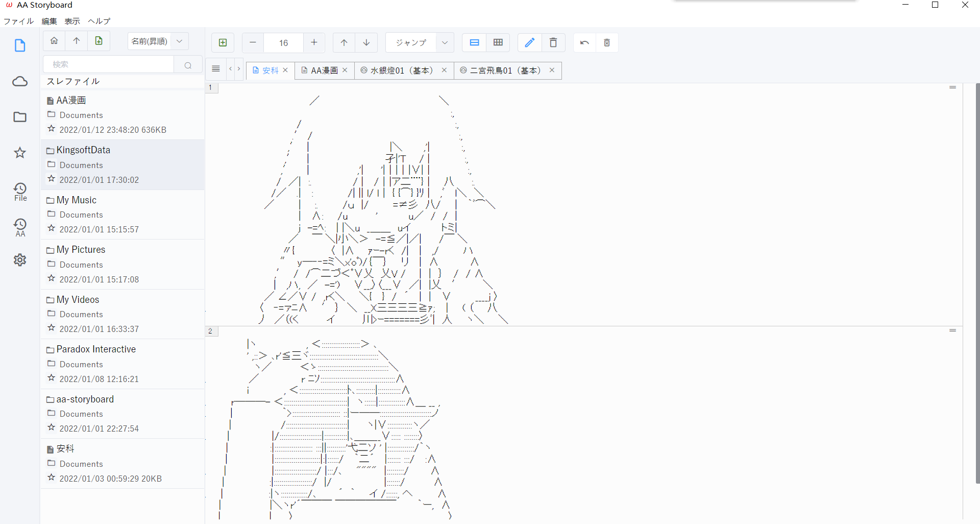Select the pencil edit icon
980x524 pixels.
tap(529, 42)
